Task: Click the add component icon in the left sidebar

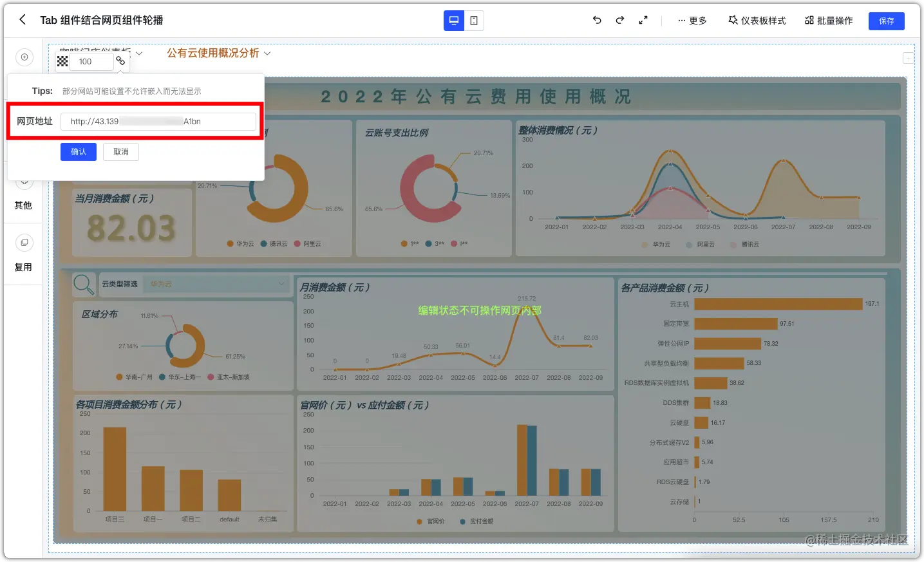Action: tap(24, 57)
